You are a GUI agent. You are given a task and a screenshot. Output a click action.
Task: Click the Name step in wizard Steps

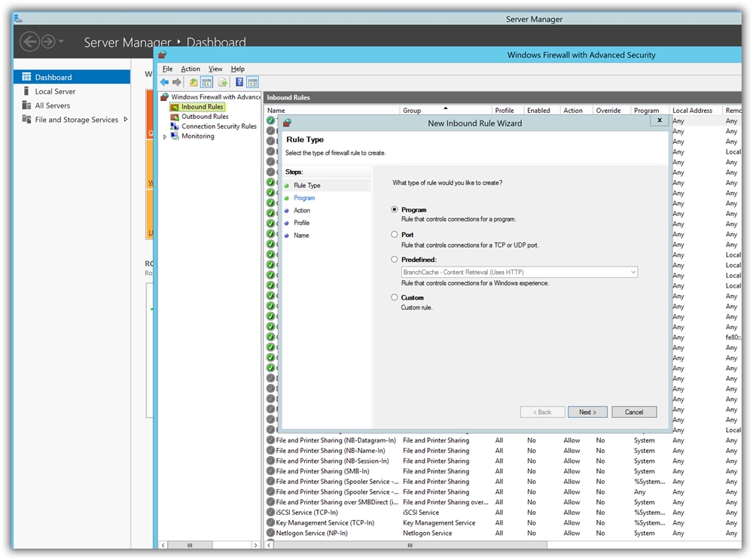(301, 236)
